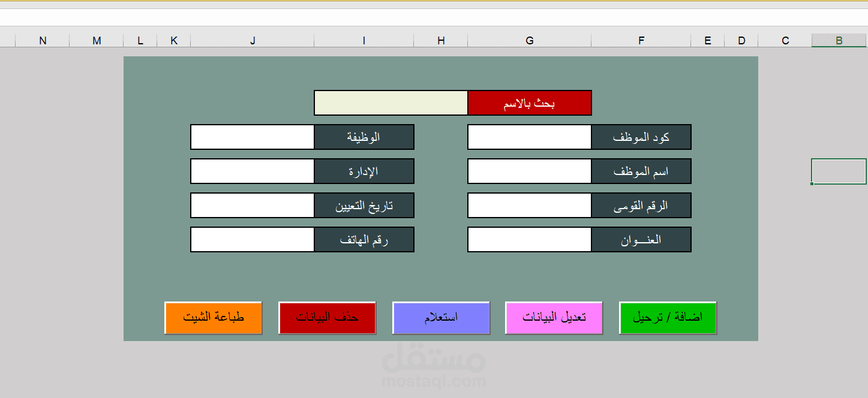The width and height of the screenshot is (868, 398).
Task: Click the red بحث بالاسم label
Action: 530,102
